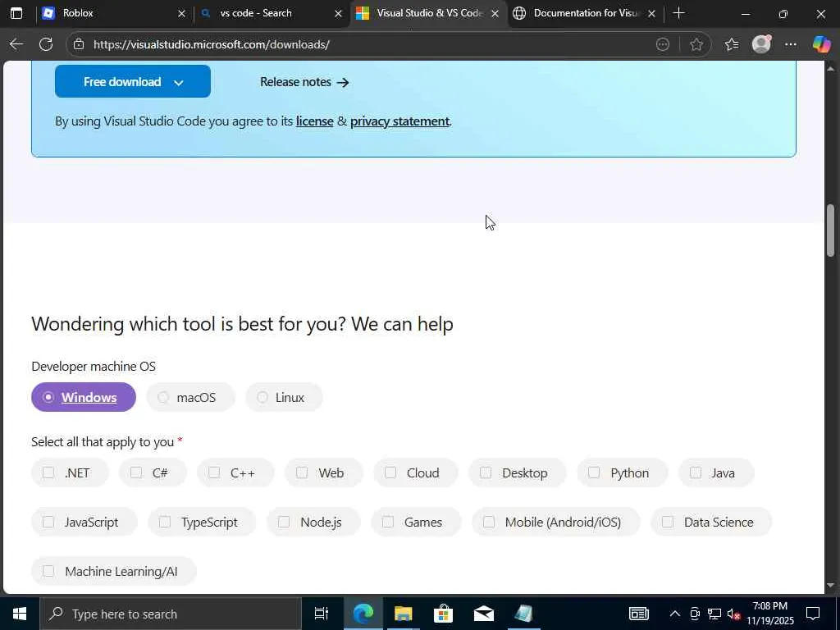This screenshot has height=630, width=840.
Task: Check the JavaScript checkbox
Action: (x=48, y=522)
